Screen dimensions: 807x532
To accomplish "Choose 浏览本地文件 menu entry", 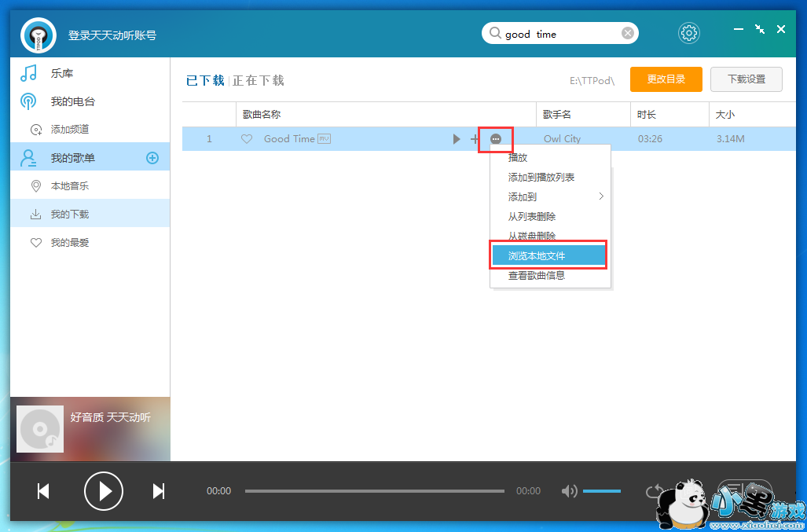I will [x=548, y=255].
